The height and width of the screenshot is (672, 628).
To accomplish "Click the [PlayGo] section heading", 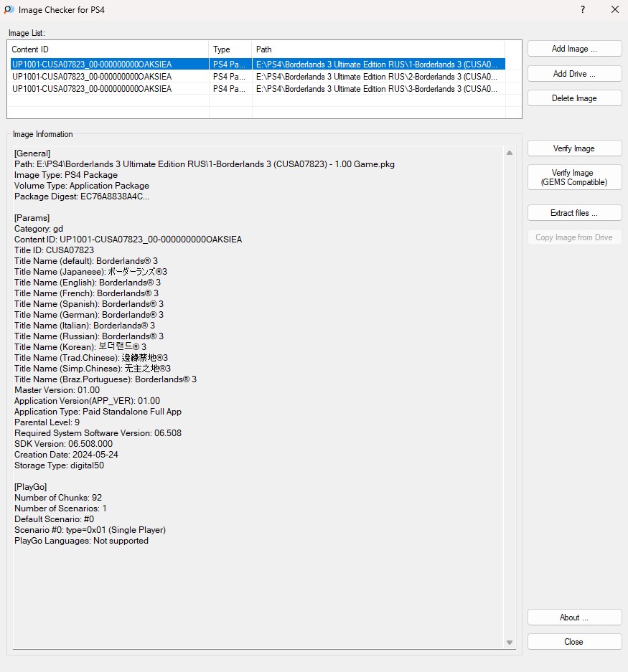I will pyautogui.click(x=30, y=487).
